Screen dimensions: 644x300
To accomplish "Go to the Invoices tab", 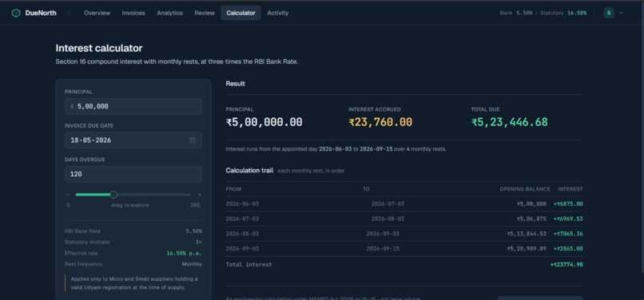I will point(133,13).
